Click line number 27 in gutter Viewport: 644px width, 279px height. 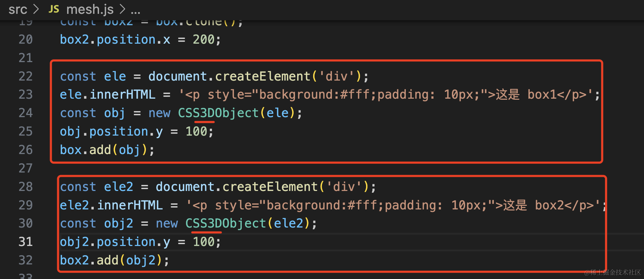pyautogui.click(x=26, y=168)
